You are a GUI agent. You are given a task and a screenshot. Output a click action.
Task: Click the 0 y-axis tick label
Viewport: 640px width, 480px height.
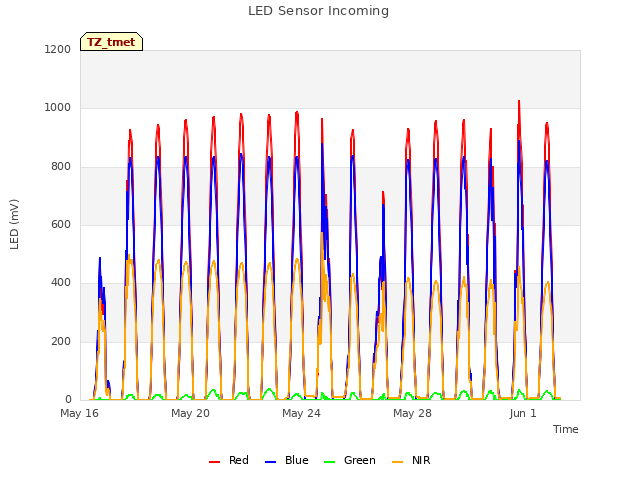point(68,399)
